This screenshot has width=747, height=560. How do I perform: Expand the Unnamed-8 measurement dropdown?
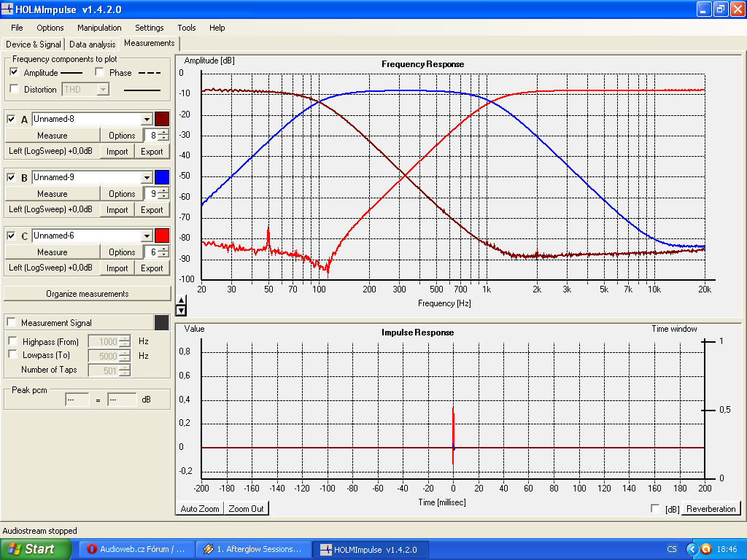pyautogui.click(x=147, y=119)
